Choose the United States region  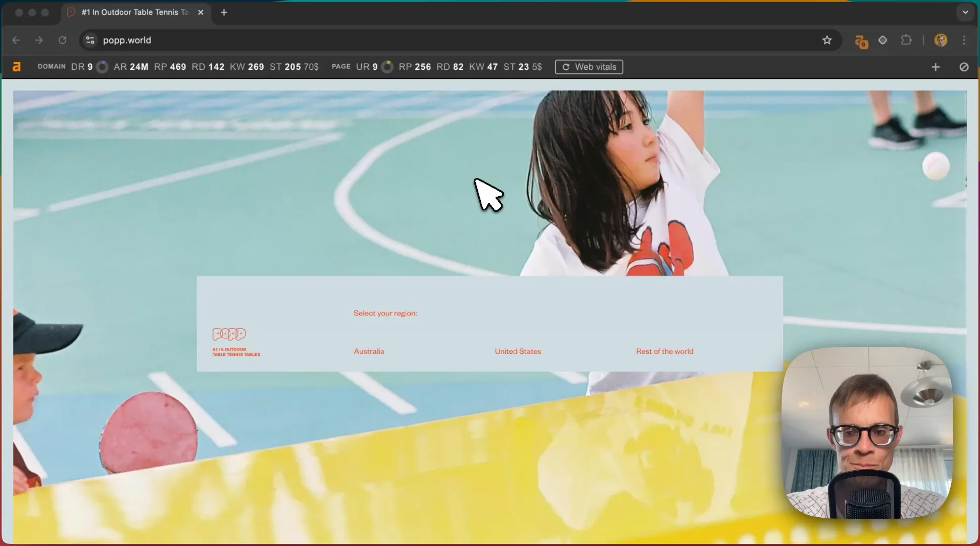(518, 351)
